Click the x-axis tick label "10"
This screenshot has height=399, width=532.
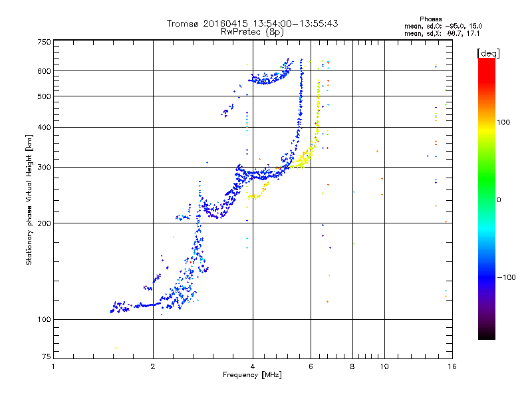coord(384,366)
